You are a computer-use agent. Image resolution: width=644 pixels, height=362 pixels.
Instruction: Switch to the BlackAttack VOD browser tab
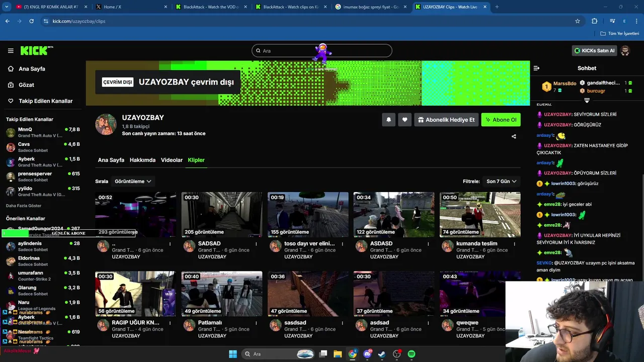210,7
